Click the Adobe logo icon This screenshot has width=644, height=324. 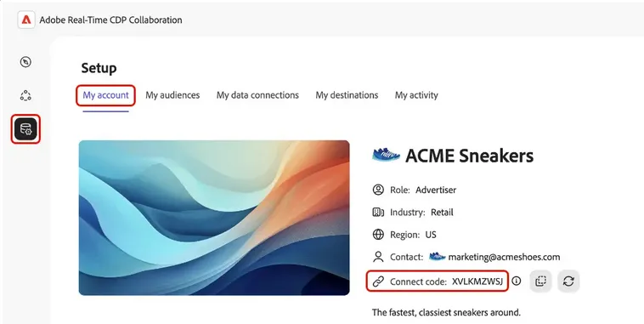[x=26, y=20]
